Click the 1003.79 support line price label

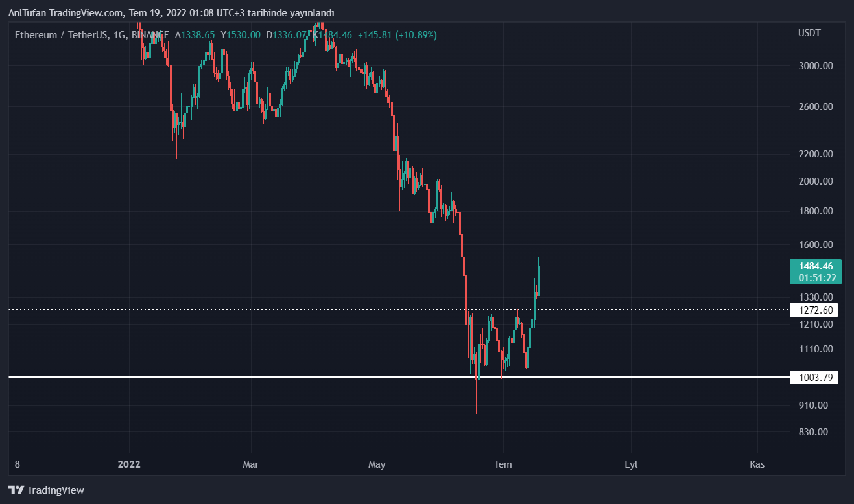[814, 377]
